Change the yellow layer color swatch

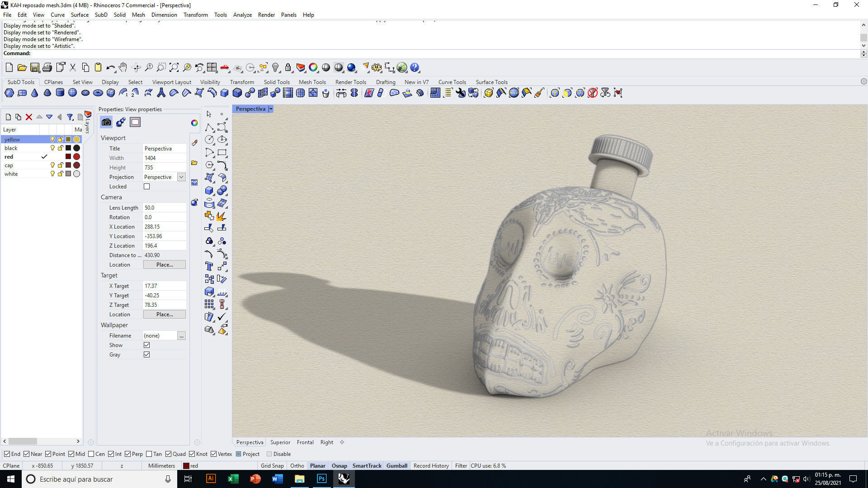coord(68,140)
